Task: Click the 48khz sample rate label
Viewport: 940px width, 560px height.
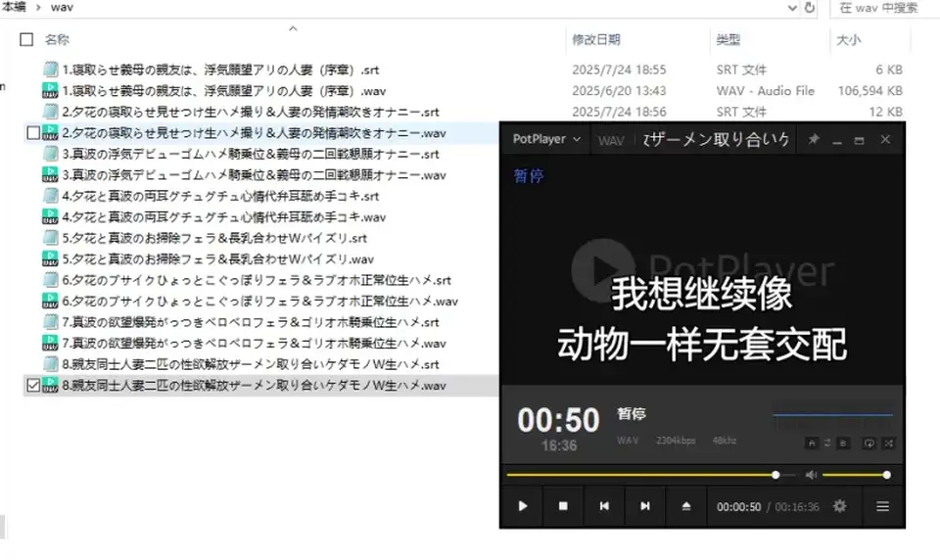Action: (725, 441)
